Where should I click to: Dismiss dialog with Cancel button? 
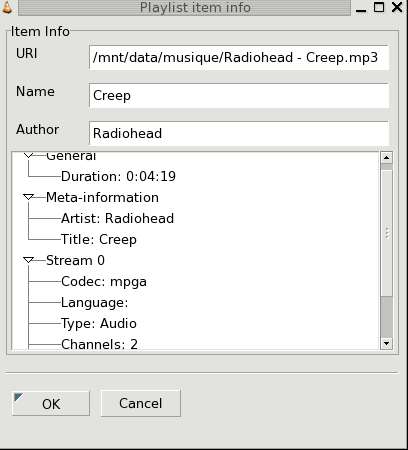[x=140, y=403]
